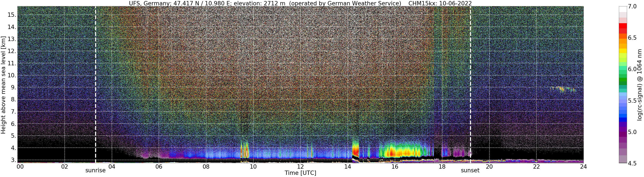Click the '02' time tick label
The image size is (644, 177).
click(x=65, y=167)
